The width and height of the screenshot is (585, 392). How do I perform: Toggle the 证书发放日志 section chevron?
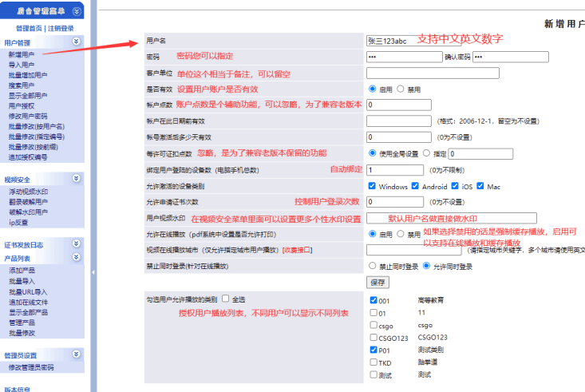76,244
